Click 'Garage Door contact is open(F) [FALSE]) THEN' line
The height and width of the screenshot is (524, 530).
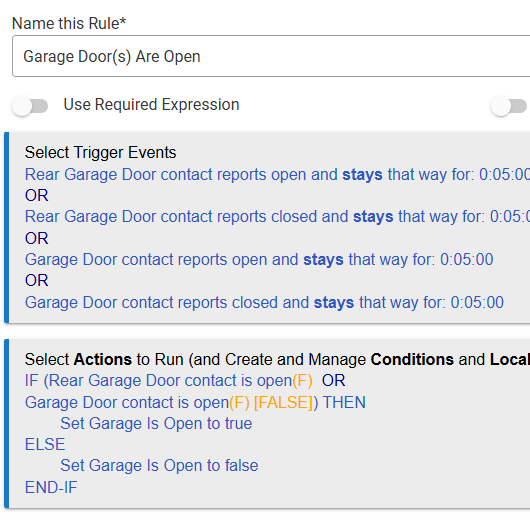click(195, 403)
